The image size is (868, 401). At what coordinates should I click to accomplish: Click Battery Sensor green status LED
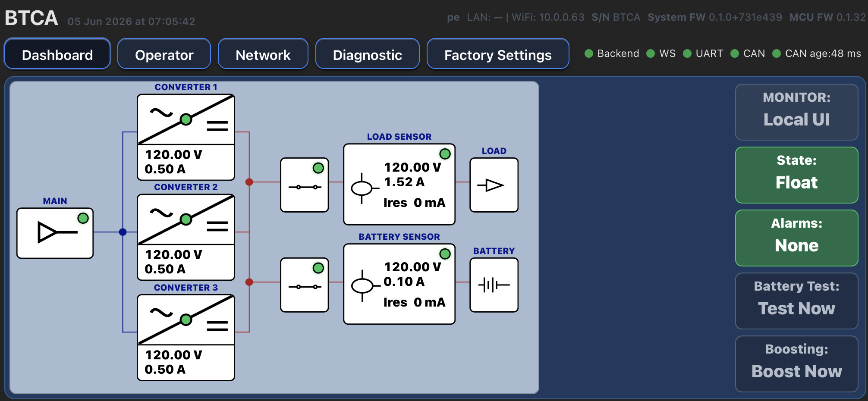click(445, 254)
